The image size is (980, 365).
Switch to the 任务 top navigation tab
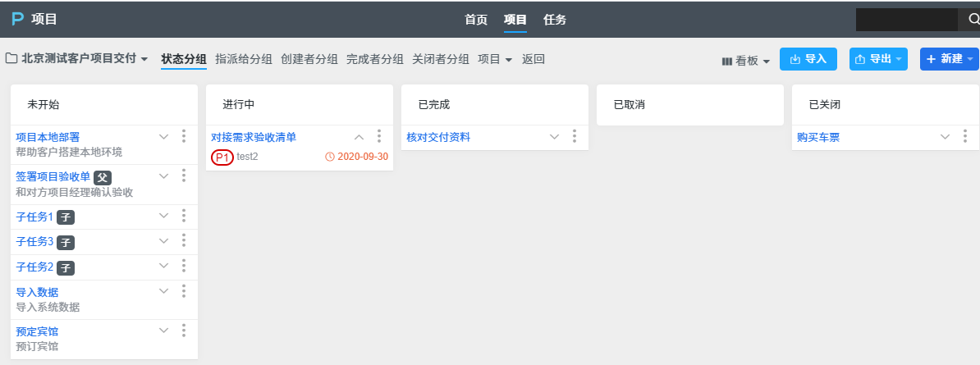tap(555, 20)
